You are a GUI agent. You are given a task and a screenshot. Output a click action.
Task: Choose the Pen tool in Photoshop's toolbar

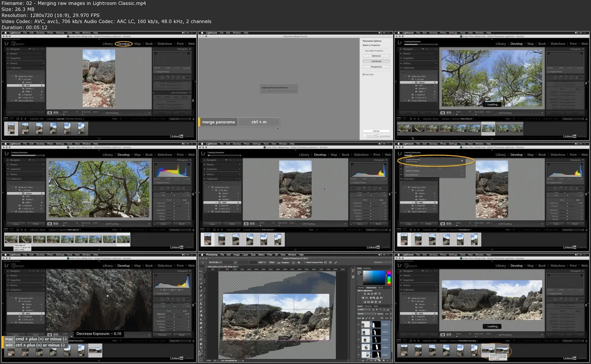(x=201, y=327)
